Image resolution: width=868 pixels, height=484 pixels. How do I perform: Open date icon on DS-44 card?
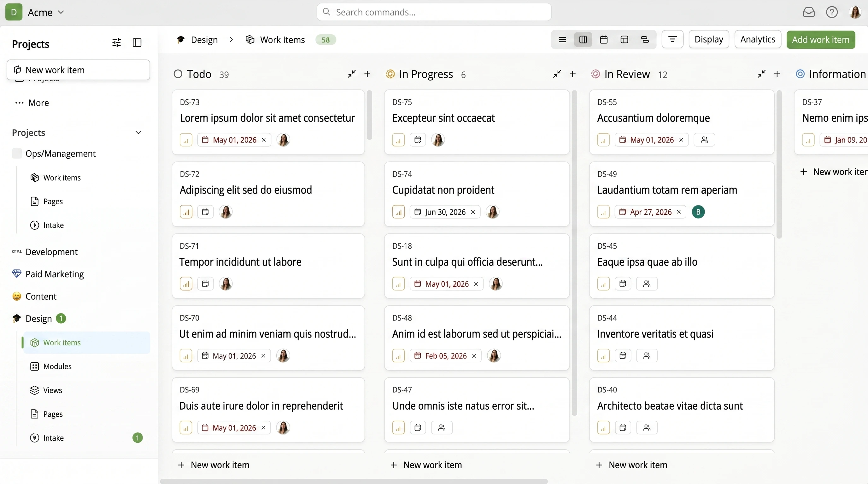pyautogui.click(x=623, y=356)
